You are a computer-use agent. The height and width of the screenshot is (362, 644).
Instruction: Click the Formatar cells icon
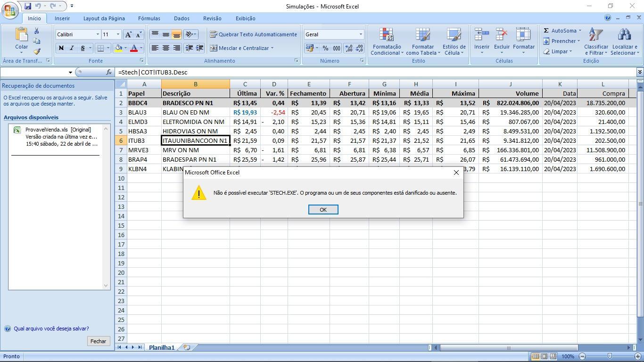coord(523,35)
